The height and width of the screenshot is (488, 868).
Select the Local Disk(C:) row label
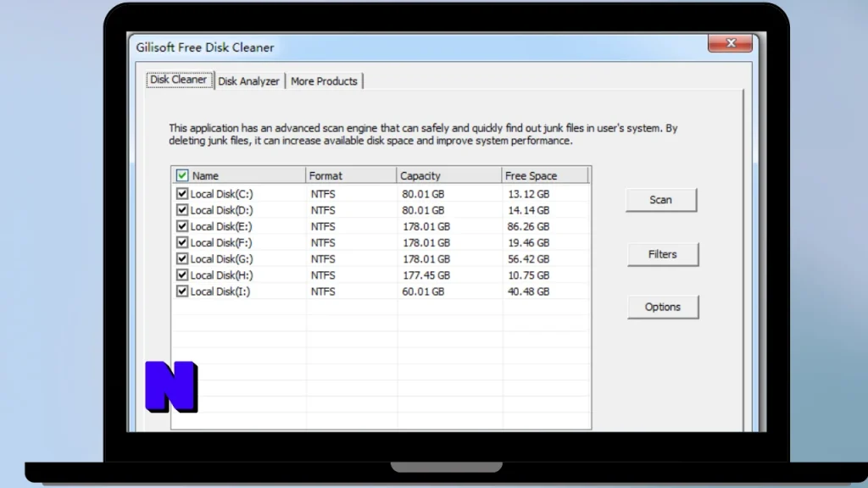221,194
